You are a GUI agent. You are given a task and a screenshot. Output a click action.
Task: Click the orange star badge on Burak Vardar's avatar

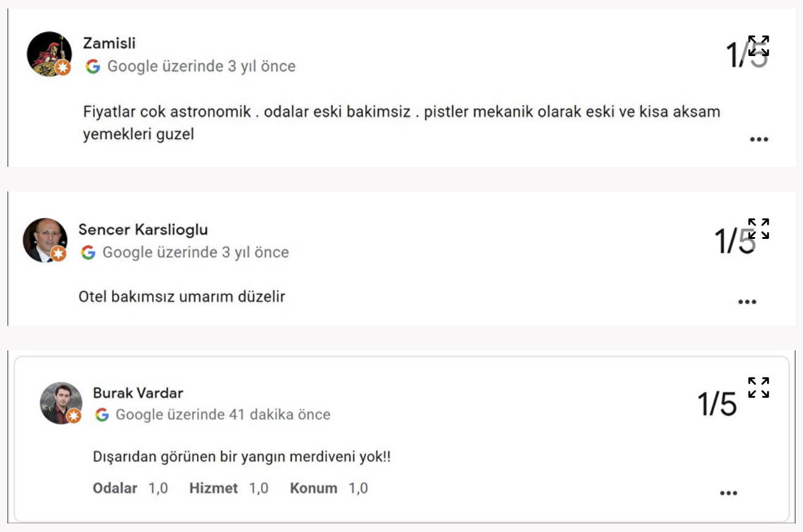click(x=74, y=416)
